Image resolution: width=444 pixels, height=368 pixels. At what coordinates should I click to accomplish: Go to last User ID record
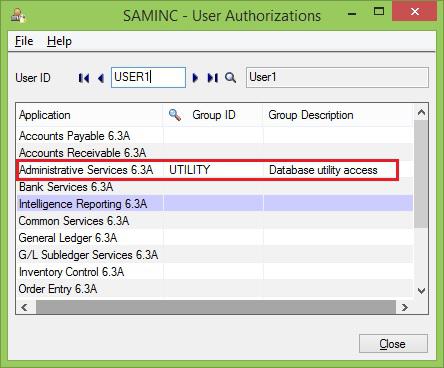coord(212,78)
